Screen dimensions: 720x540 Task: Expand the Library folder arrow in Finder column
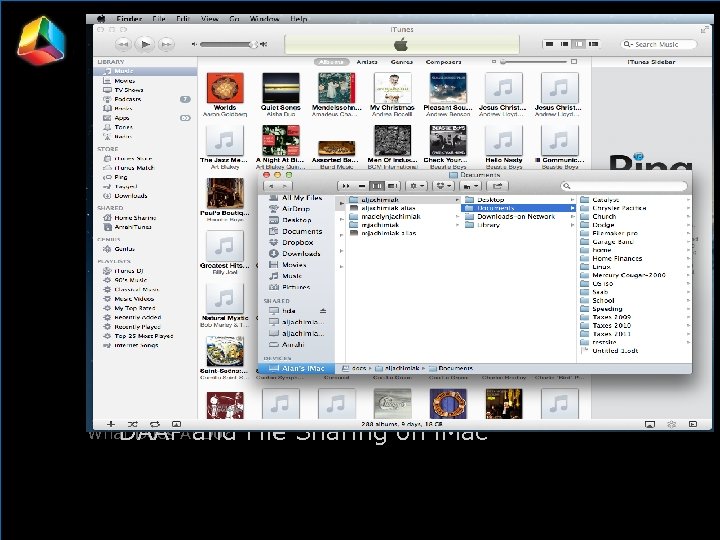pyautogui.click(x=572, y=225)
